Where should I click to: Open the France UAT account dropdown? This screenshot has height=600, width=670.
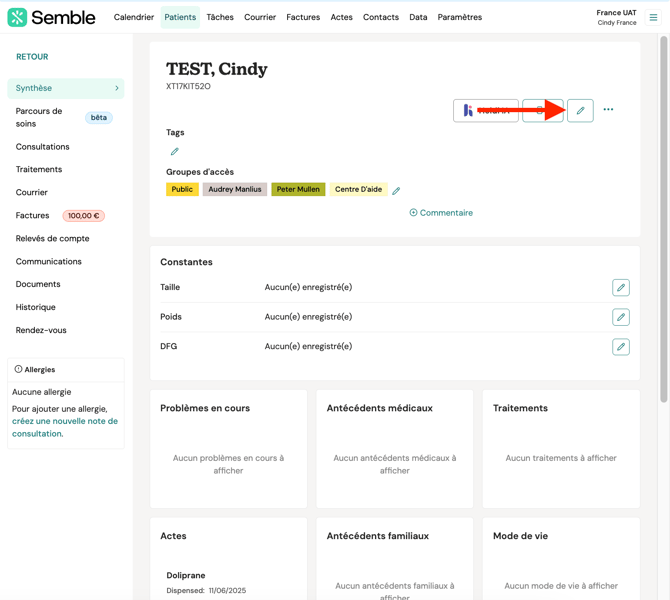(616, 17)
